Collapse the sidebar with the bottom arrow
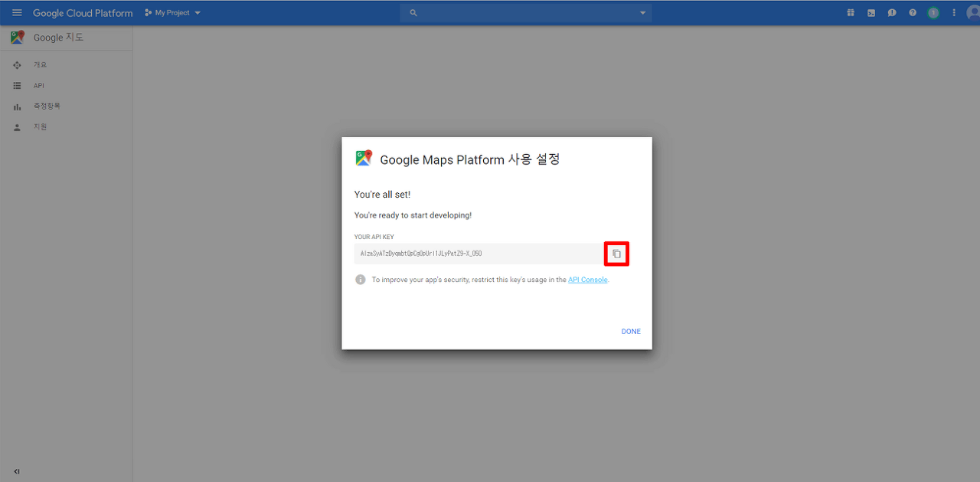 click(x=17, y=471)
